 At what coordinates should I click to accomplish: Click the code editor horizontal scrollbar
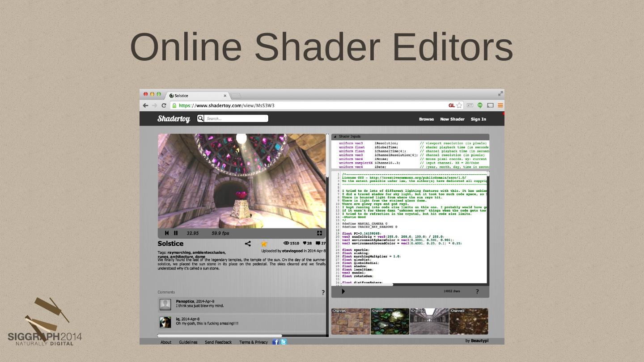366,285
